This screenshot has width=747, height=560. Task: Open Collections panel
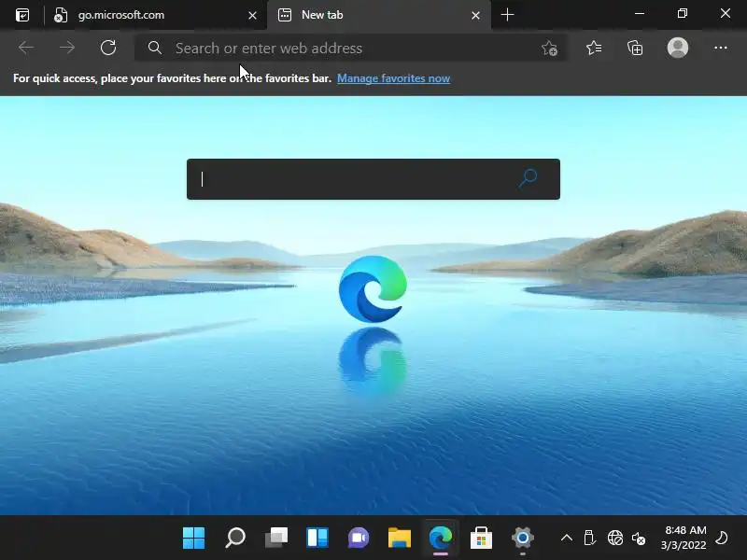click(x=635, y=49)
